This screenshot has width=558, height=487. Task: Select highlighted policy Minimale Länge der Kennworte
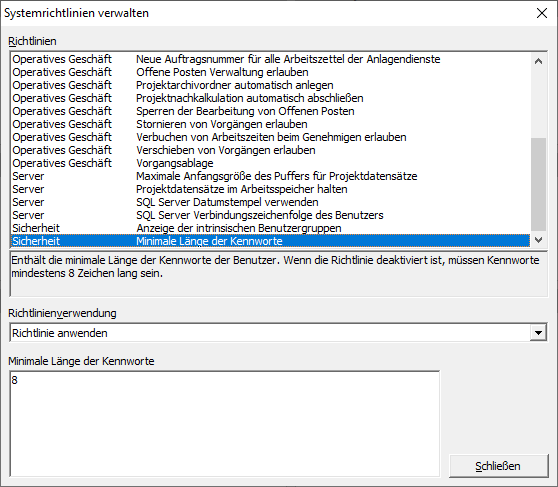pos(270,241)
